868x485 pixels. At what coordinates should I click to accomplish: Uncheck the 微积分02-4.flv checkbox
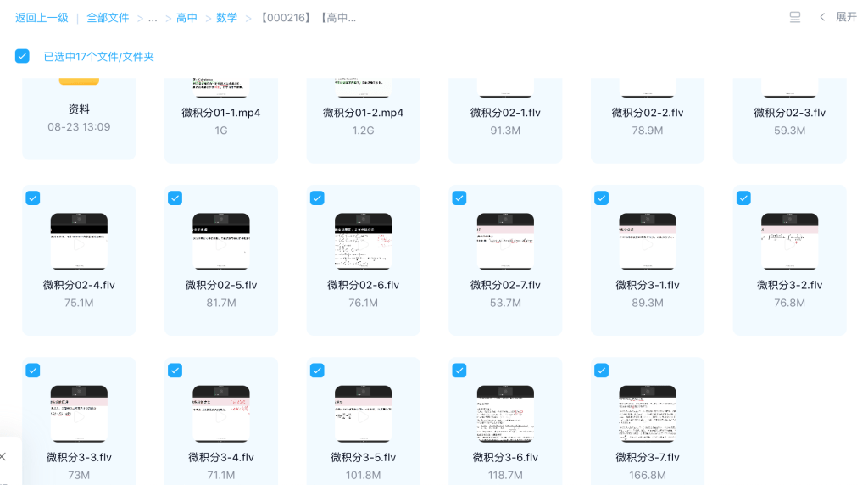click(33, 198)
